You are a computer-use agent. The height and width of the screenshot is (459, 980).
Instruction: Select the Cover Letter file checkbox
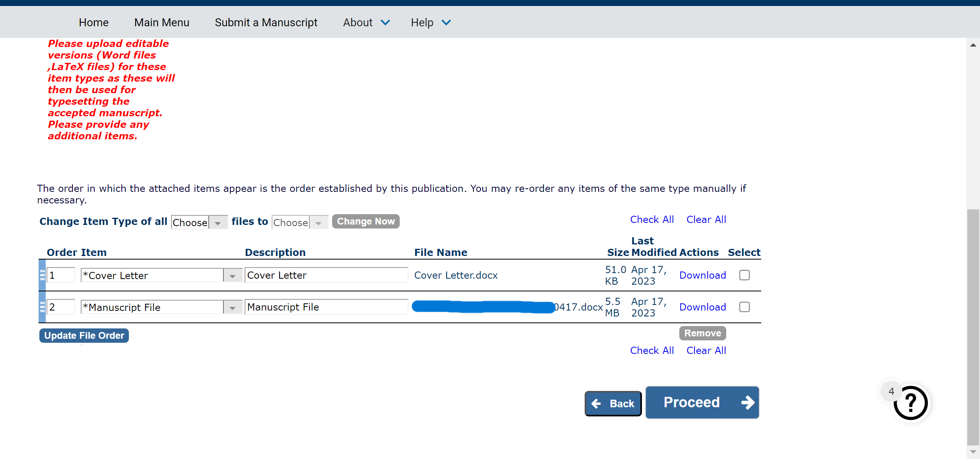click(744, 275)
